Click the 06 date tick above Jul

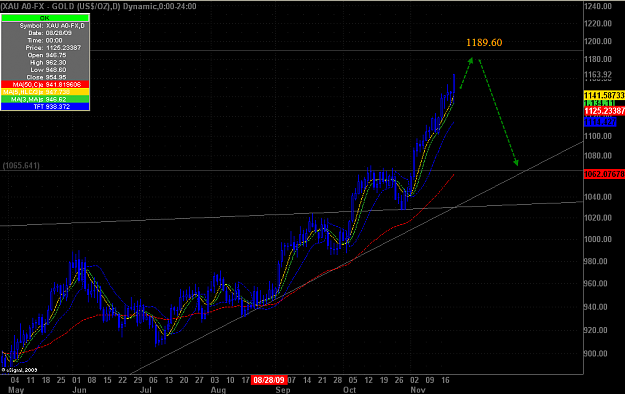(153, 380)
